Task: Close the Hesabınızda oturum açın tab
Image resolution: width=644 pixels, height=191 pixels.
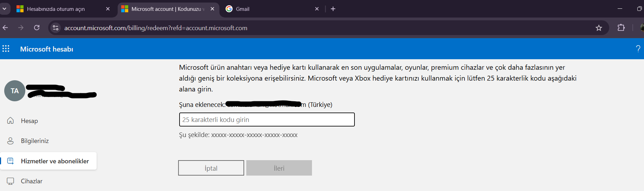Action: [108, 9]
